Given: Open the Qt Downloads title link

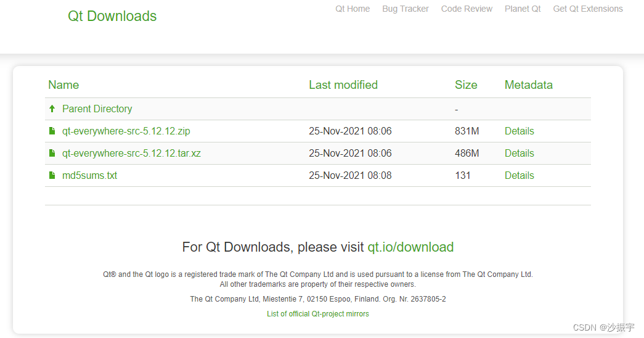Looking at the screenshot, I should [x=112, y=16].
